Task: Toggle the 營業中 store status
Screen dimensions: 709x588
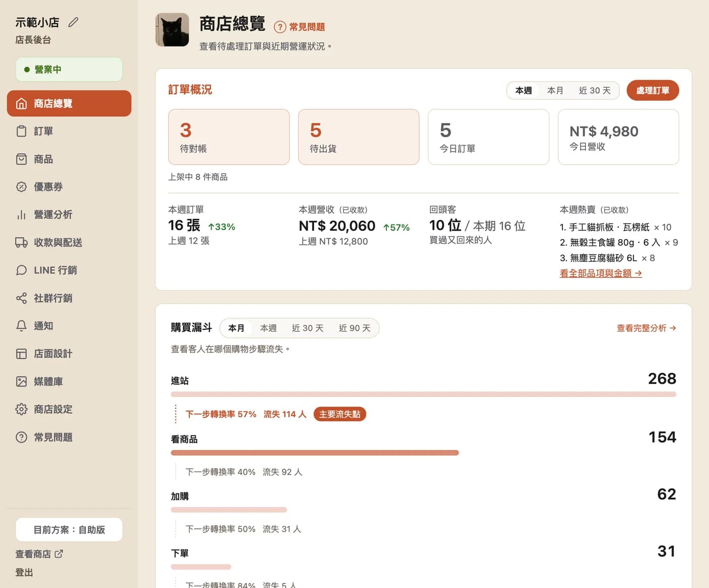Action: click(69, 69)
